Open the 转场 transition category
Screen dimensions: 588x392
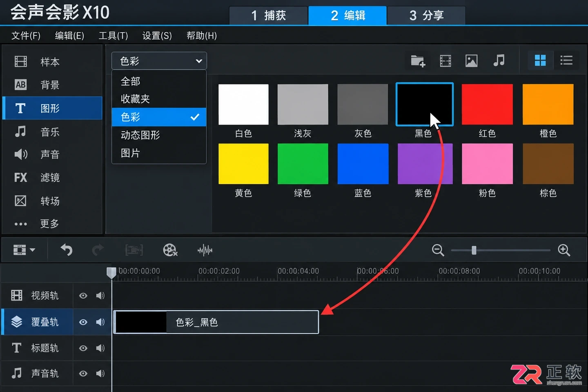[52, 201]
